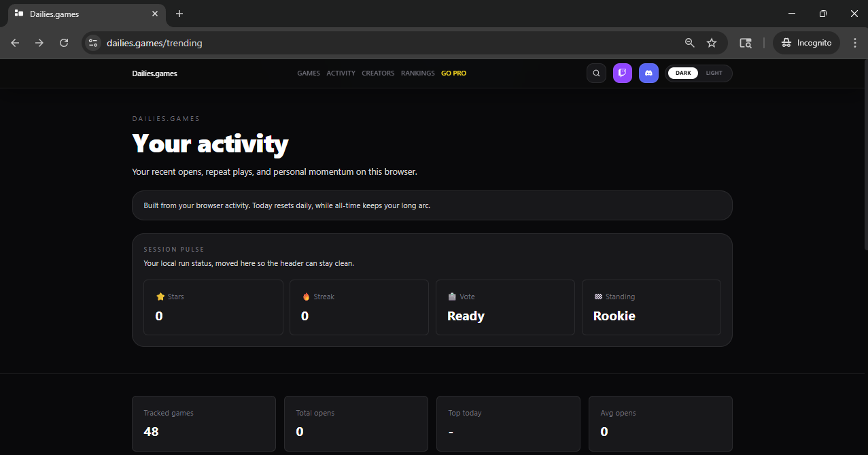Switch theme to LIGHT
The image size is (868, 455).
714,73
